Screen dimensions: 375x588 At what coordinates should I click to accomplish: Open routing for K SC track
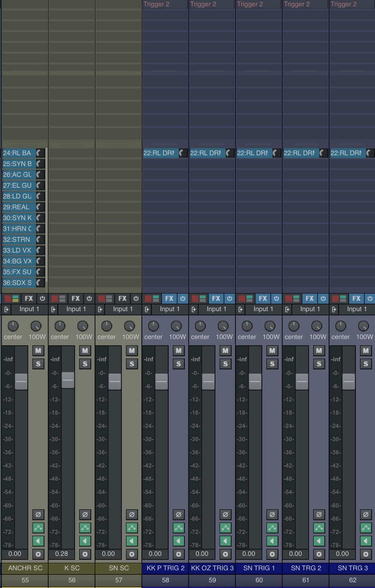(x=85, y=528)
